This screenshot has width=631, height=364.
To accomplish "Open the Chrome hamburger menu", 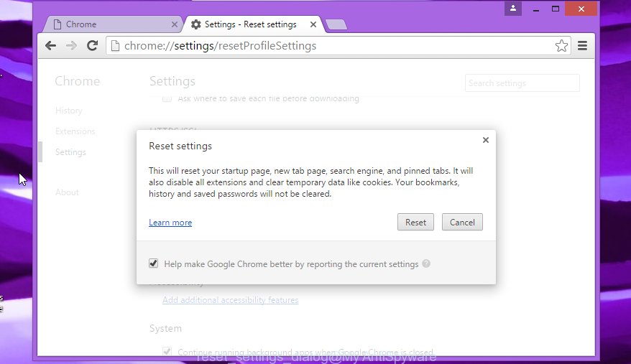I will (x=582, y=45).
